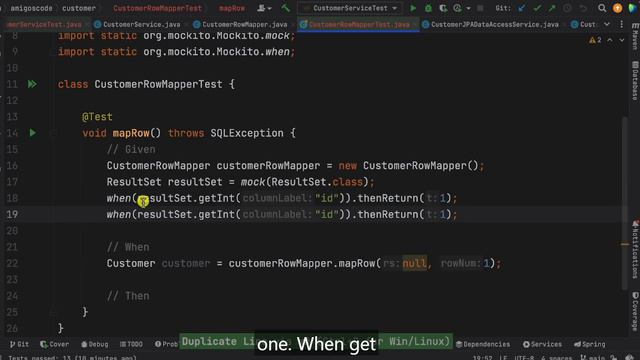Click ResultSet.class on line 17
Screen dimensions: 640x360
coord(317,182)
